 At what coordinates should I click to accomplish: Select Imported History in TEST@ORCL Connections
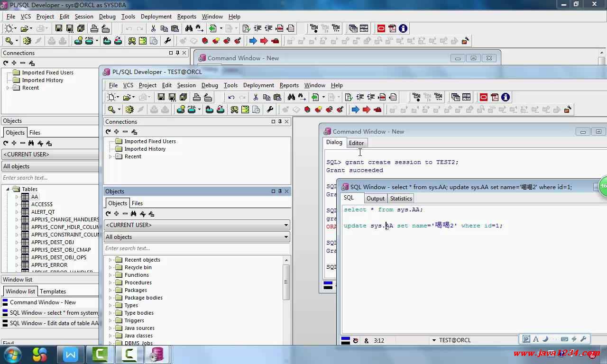click(145, 149)
